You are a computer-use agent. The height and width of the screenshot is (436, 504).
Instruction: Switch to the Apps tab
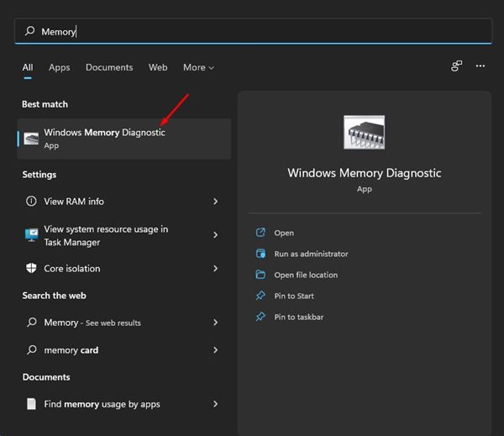60,67
